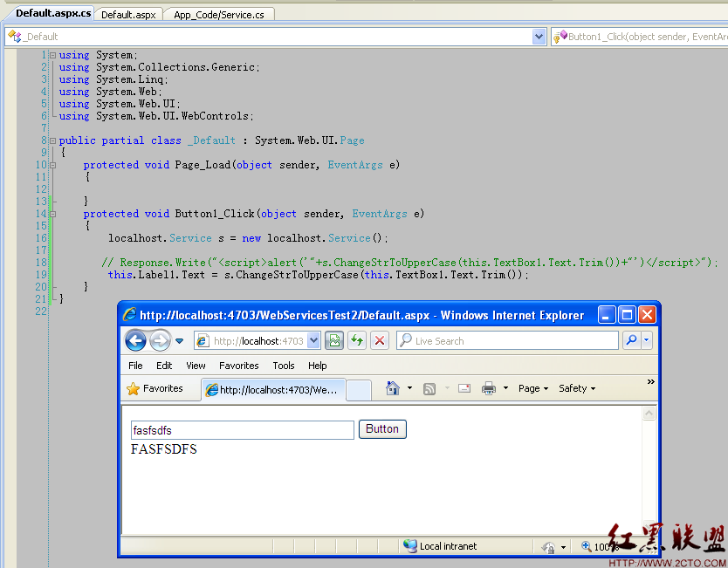Show hidden IE toolbar commands chevron
728x568 pixels.
coord(651,382)
